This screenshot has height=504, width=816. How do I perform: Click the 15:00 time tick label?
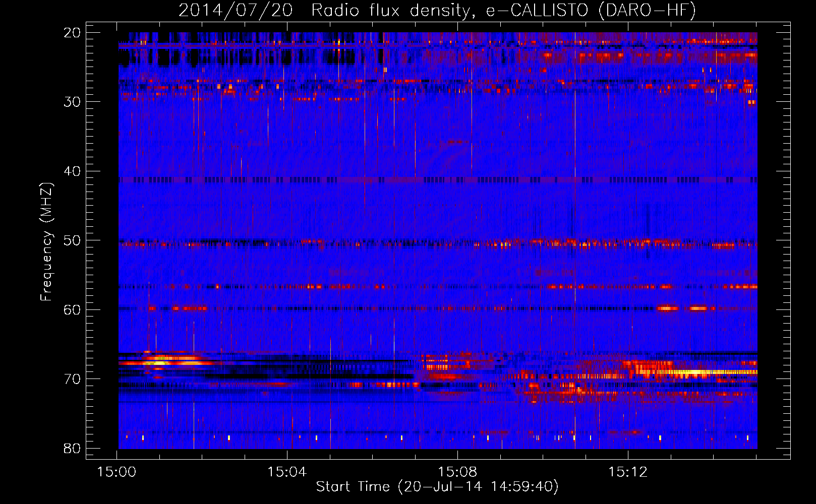(x=117, y=472)
